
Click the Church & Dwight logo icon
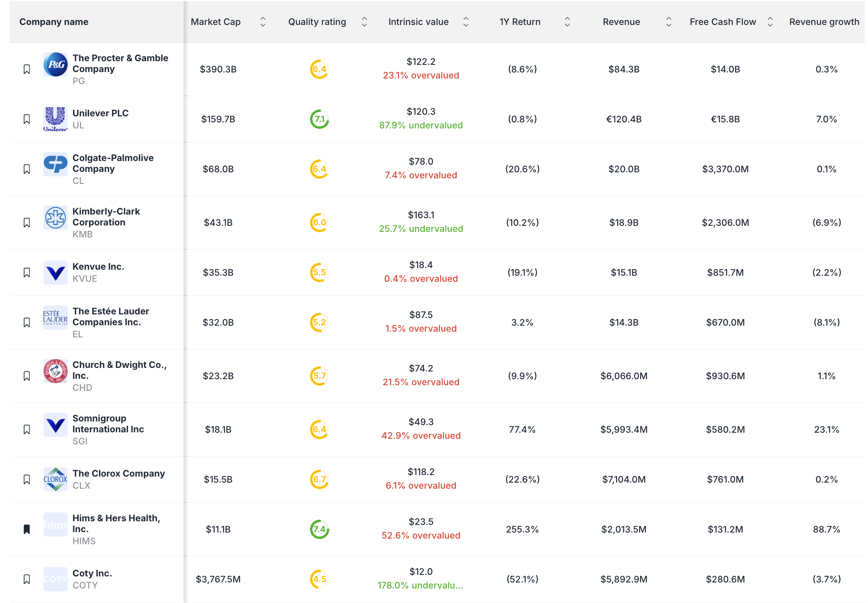(x=56, y=371)
